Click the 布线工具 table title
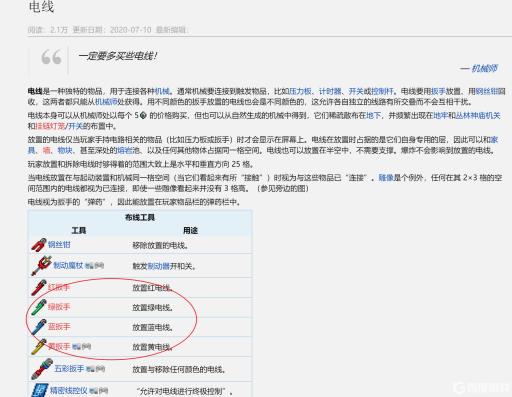The width and height of the screenshot is (512, 397). tap(140, 218)
